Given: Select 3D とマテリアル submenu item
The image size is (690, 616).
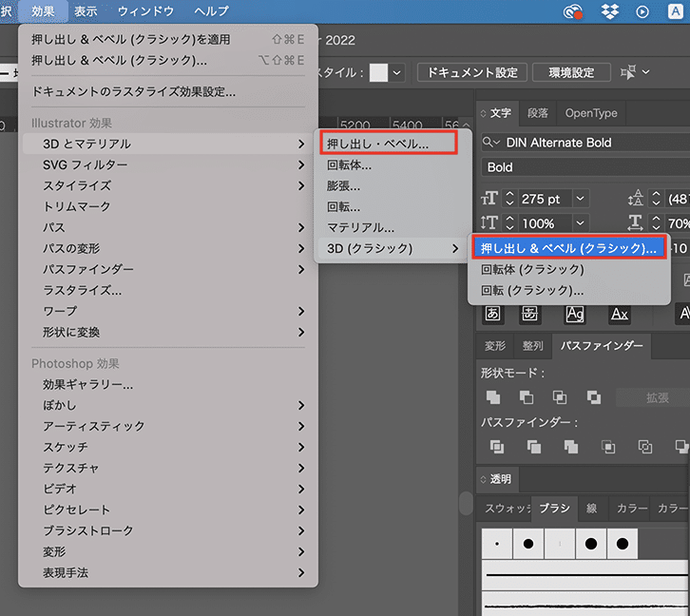Looking at the screenshot, I should 168,144.
